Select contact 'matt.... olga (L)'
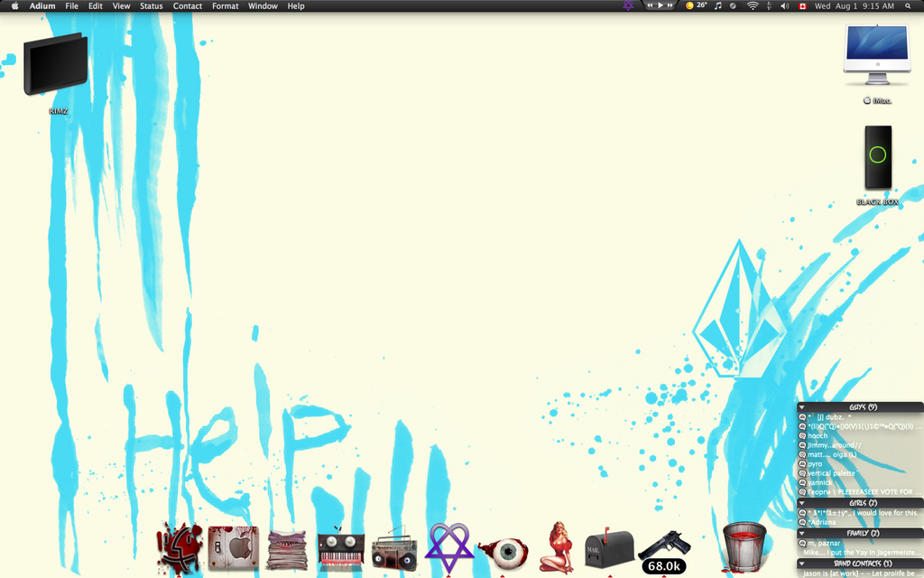 coord(860,455)
